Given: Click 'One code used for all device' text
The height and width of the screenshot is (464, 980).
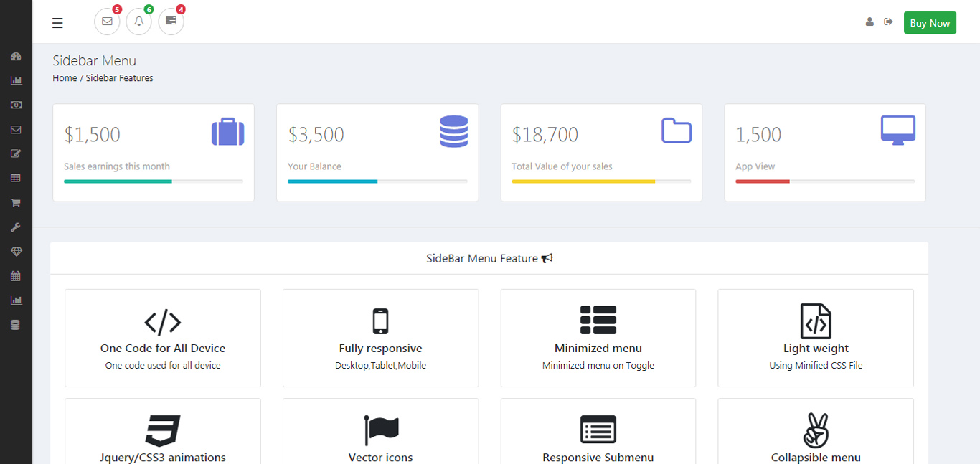Looking at the screenshot, I should (163, 366).
